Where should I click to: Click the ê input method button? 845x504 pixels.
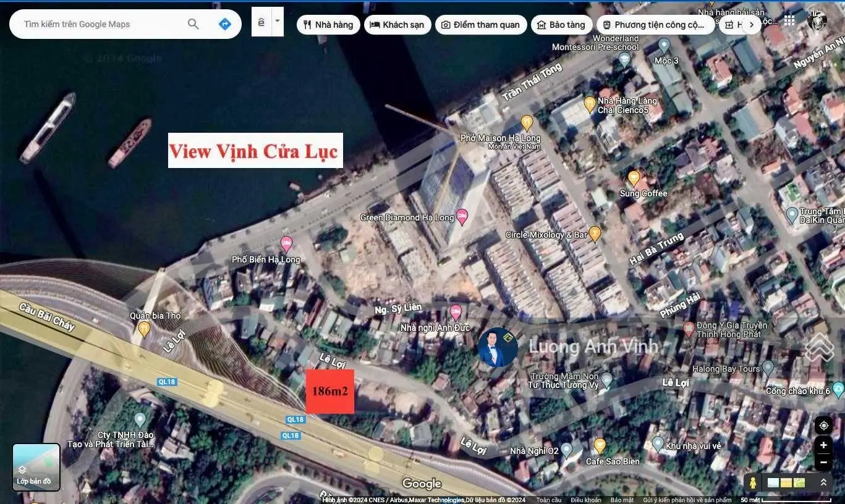click(x=261, y=22)
